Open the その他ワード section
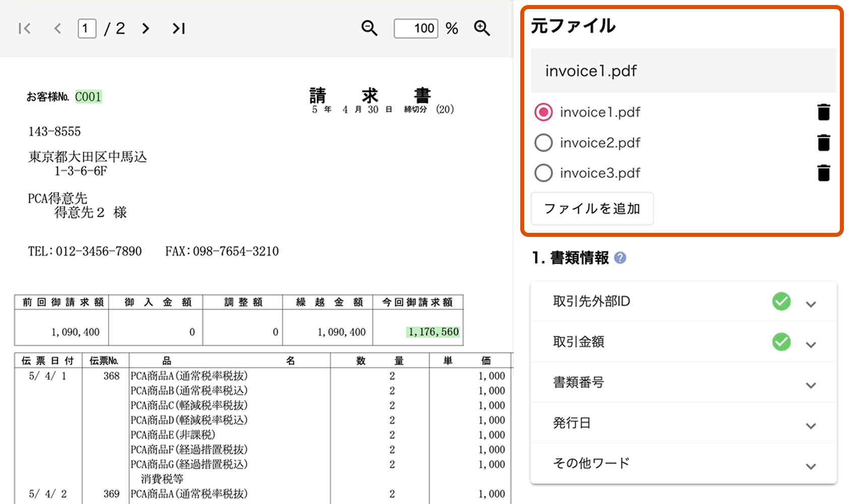855x504 pixels. click(811, 466)
